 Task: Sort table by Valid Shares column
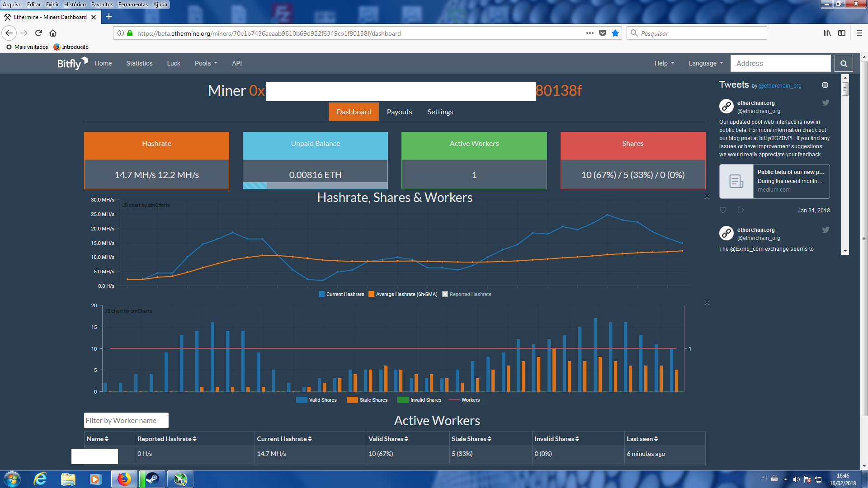[x=388, y=439]
